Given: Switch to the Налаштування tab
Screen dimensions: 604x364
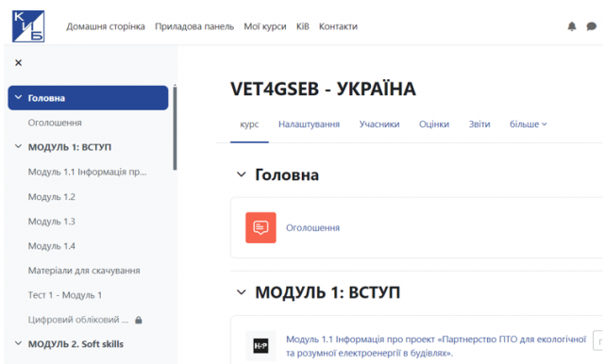Looking at the screenshot, I should pos(309,124).
